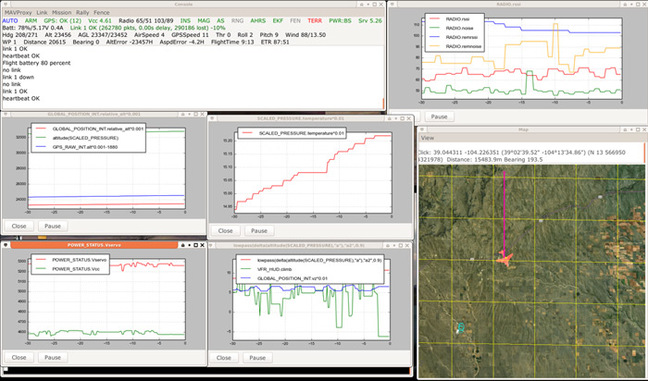Open the Mission menu
648x381 pixels.
(62, 12)
